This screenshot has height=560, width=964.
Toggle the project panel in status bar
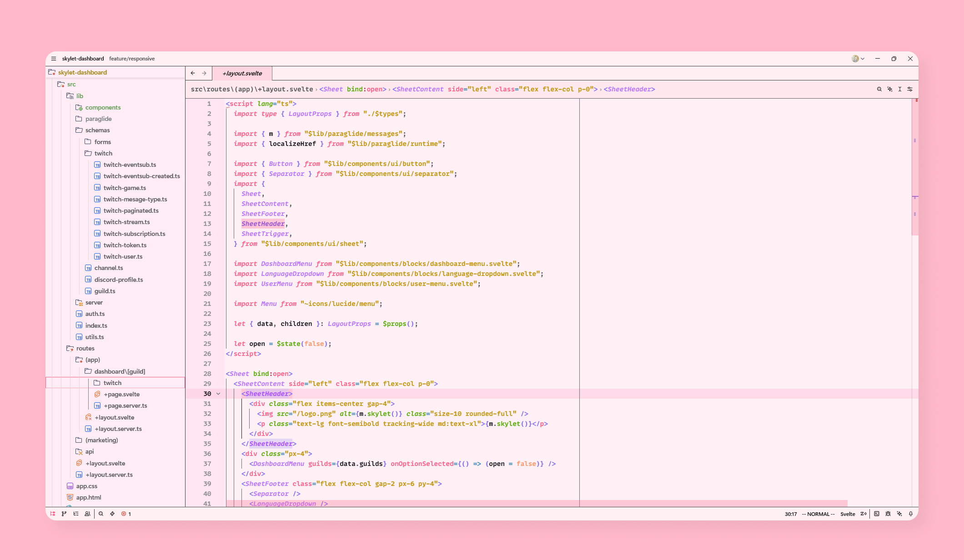click(x=53, y=514)
